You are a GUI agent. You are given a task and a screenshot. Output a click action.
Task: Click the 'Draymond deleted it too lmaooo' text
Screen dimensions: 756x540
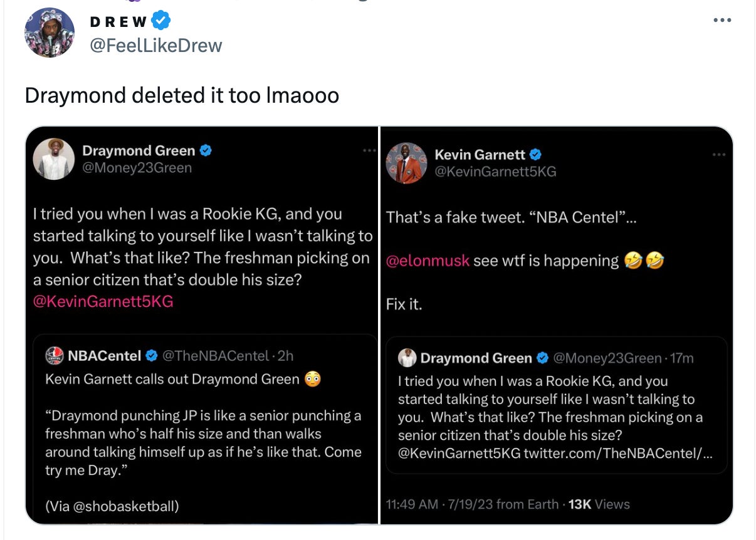pyautogui.click(x=182, y=95)
